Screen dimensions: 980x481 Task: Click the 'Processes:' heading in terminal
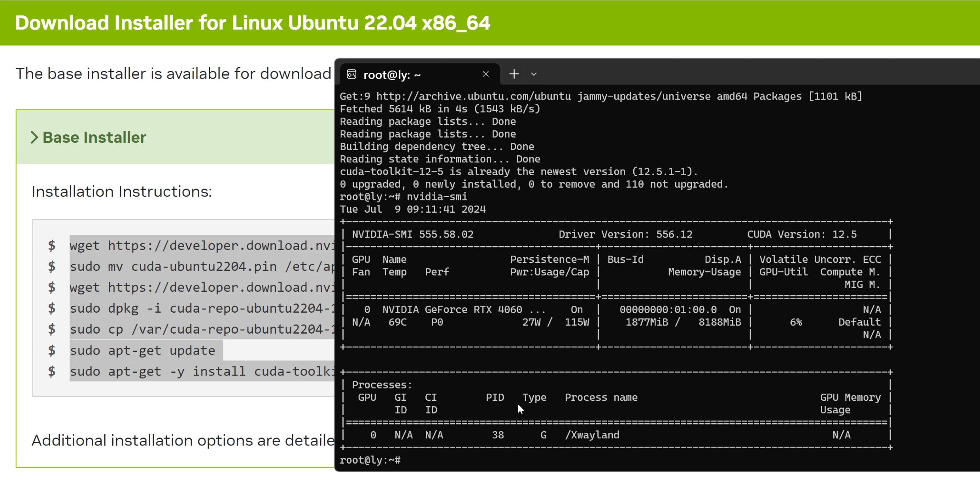(382, 385)
